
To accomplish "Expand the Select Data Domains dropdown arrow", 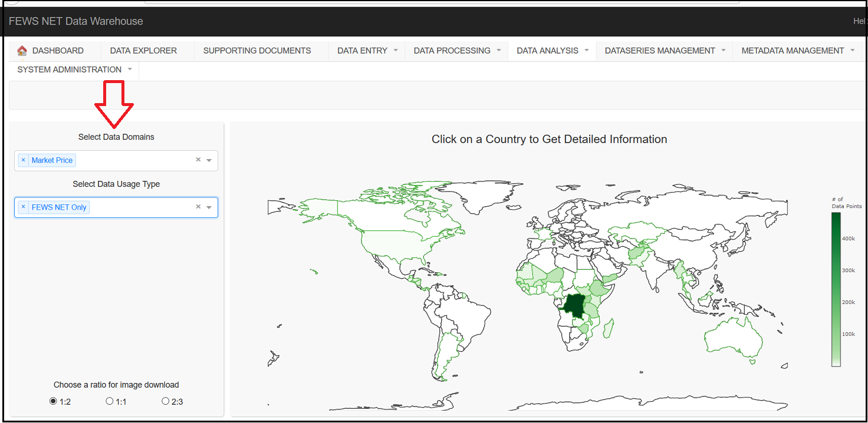I will [x=209, y=160].
